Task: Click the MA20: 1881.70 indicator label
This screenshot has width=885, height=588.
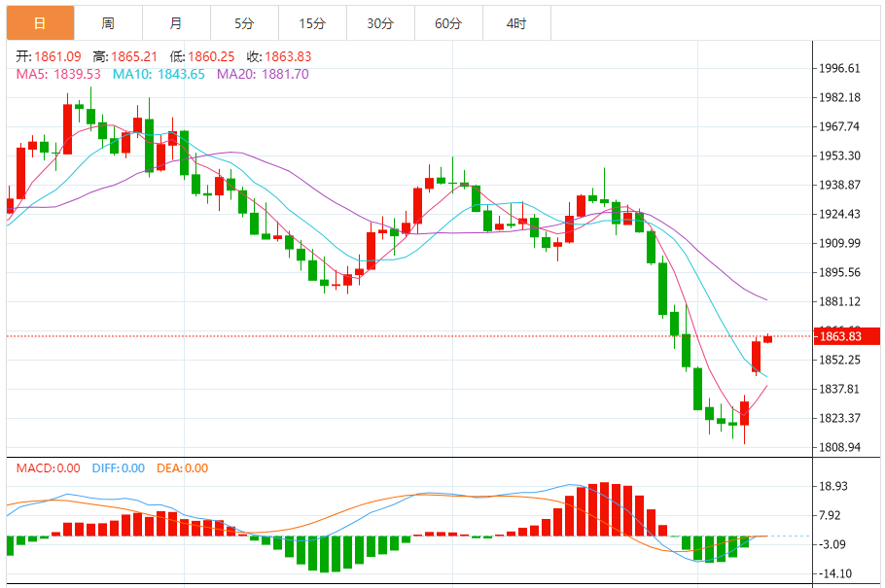Action: [x=263, y=74]
